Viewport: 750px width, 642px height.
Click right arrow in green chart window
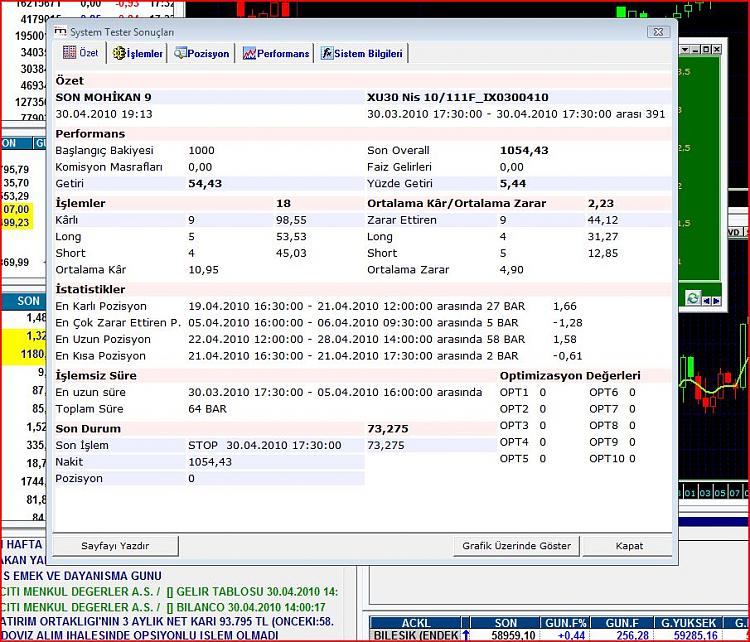[x=716, y=300]
